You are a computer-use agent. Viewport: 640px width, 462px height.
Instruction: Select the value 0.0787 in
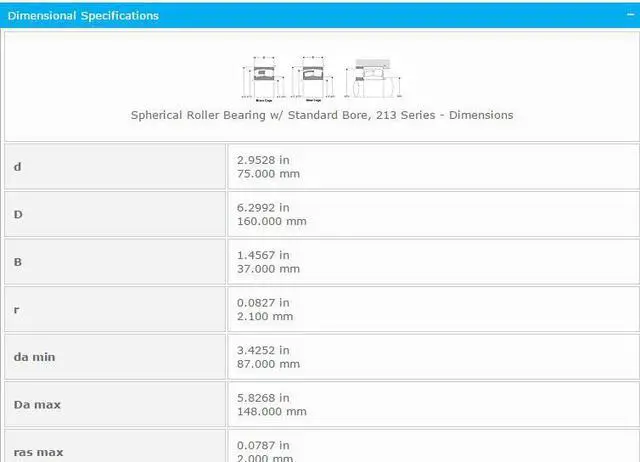tap(263, 445)
